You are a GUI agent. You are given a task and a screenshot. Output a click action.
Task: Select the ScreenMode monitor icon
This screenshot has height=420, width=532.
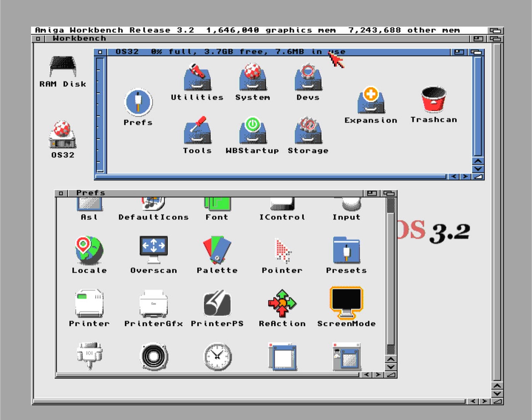coord(346,303)
